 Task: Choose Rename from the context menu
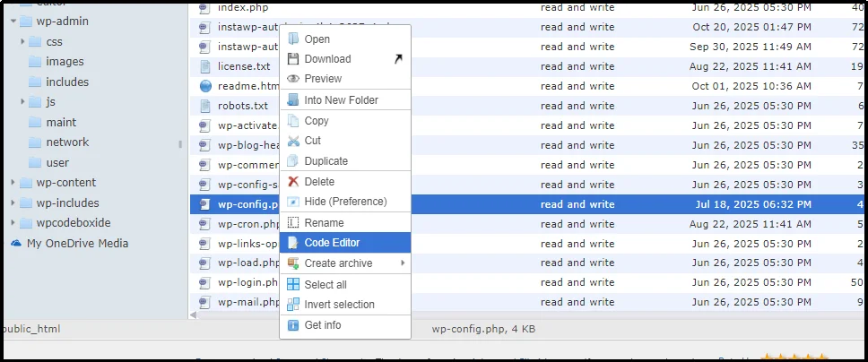point(345,222)
